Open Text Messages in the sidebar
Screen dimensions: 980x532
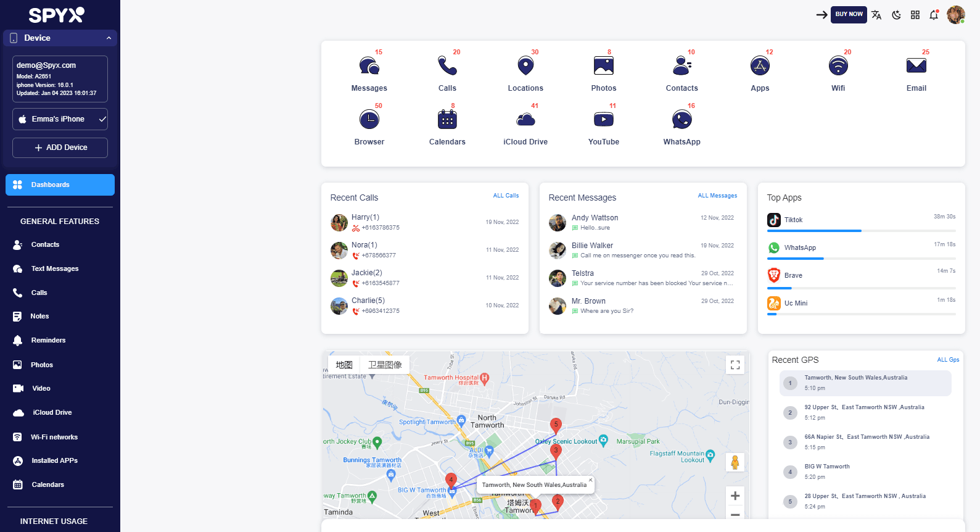click(46, 268)
